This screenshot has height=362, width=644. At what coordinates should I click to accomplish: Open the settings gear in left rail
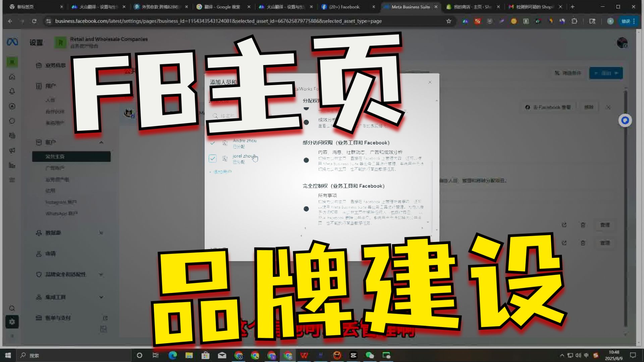pos(12,322)
